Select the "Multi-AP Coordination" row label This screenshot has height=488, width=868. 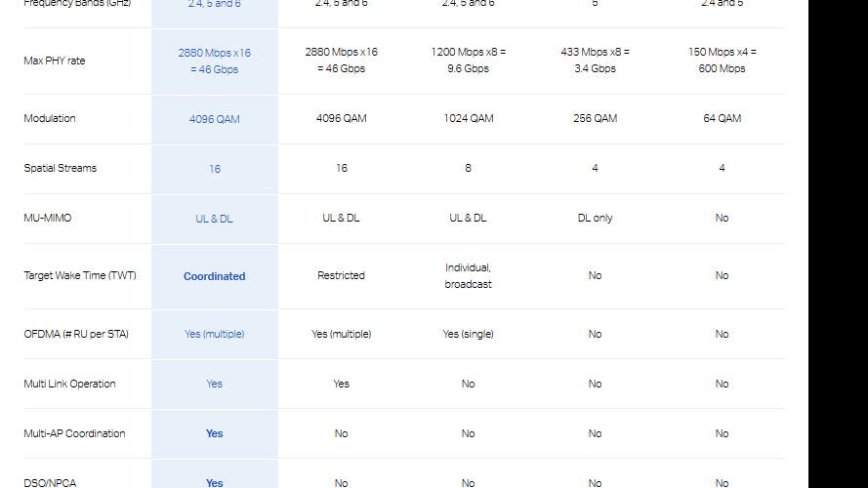coord(74,434)
